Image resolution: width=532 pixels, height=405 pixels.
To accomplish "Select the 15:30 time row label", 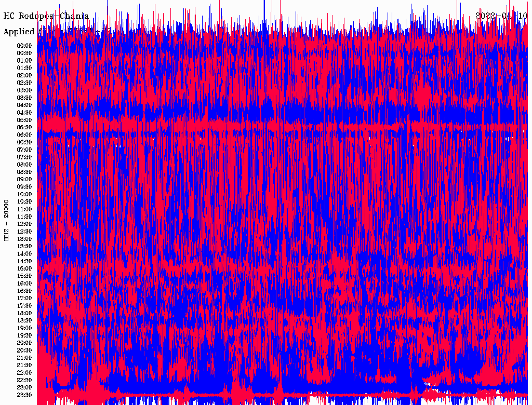I will 24,276.
